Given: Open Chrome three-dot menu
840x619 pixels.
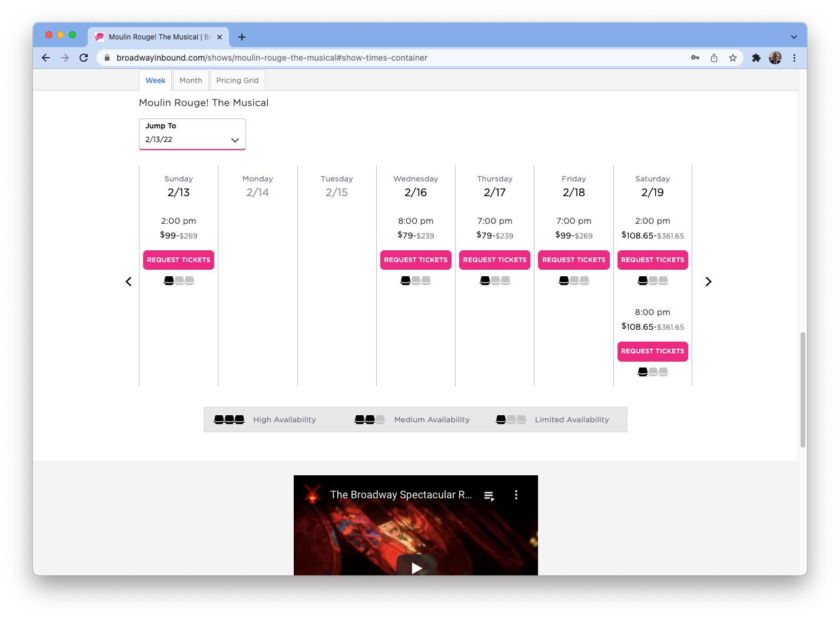Looking at the screenshot, I should pos(794,58).
